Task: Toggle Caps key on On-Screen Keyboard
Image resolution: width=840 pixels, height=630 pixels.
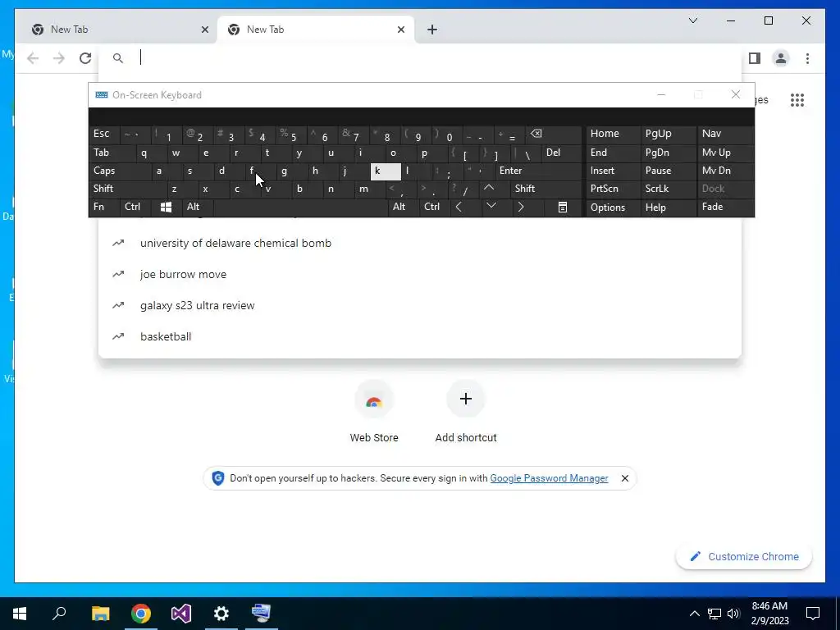Action: [x=119, y=171]
